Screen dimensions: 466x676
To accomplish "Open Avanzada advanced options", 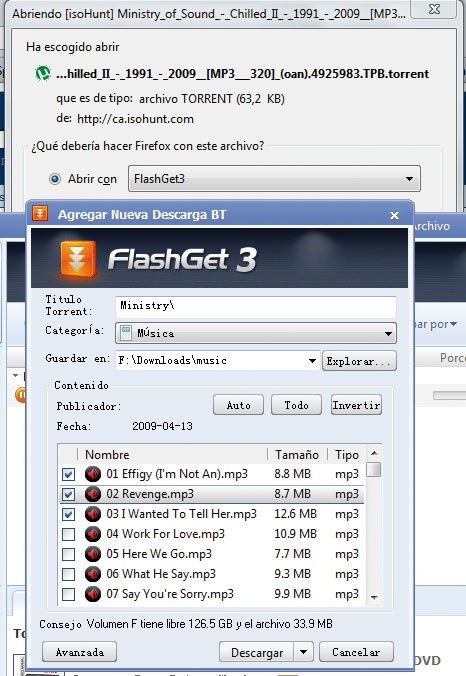I will point(79,652).
